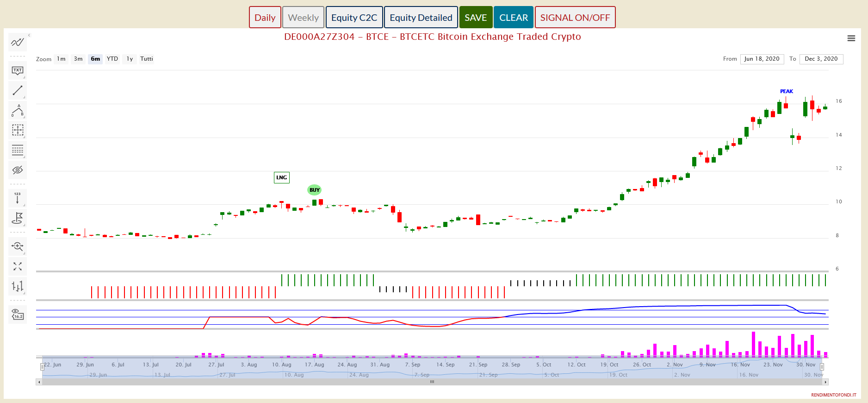This screenshot has width=868, height=403.
Task: Set zoom range to YTD
Action: click(112, 59)
